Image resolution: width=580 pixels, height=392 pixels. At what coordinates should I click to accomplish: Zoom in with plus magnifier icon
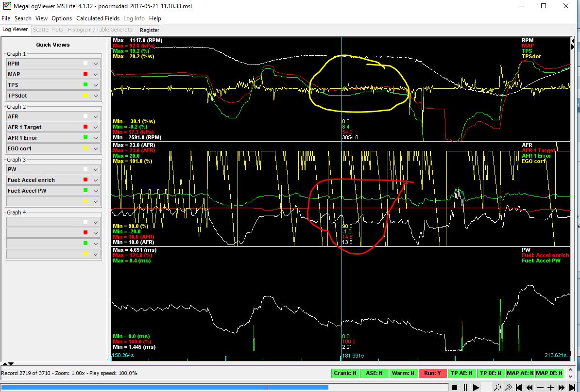pos(509,387)
